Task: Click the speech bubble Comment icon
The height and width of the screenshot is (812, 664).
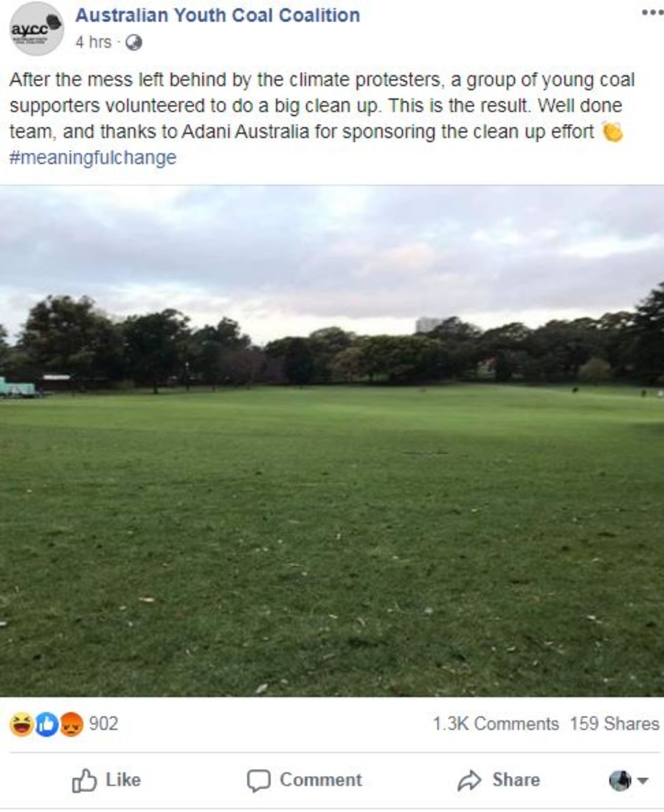Action: point(258,780)
